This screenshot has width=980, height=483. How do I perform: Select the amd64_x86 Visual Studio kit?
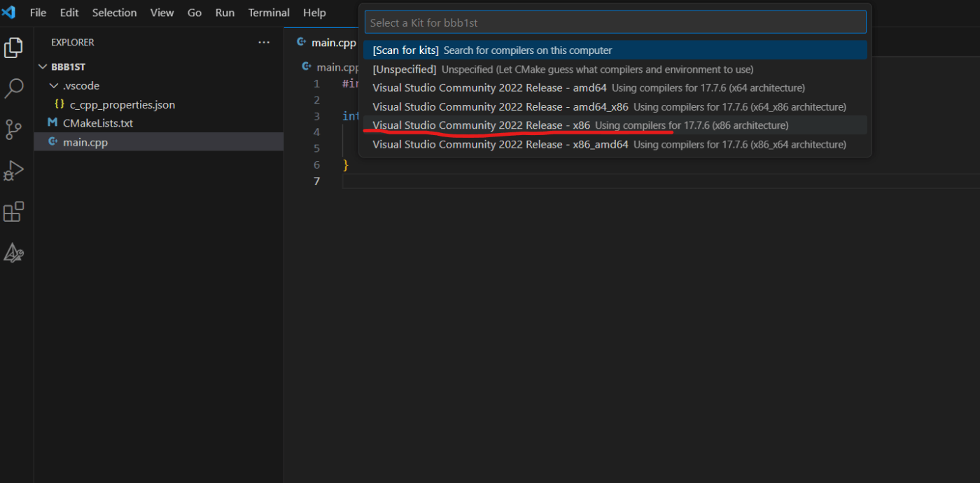[615, 107]
